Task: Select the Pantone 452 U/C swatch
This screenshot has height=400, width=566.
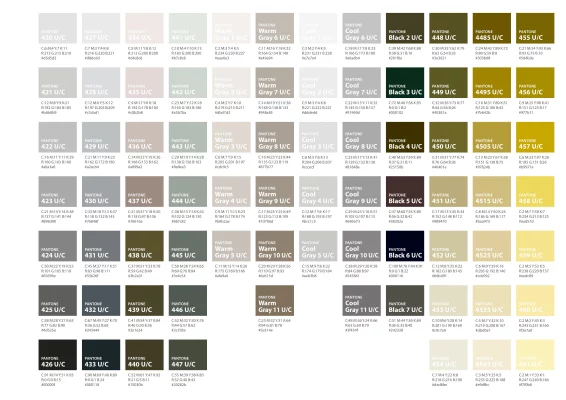Action: [x=448, y=246]
